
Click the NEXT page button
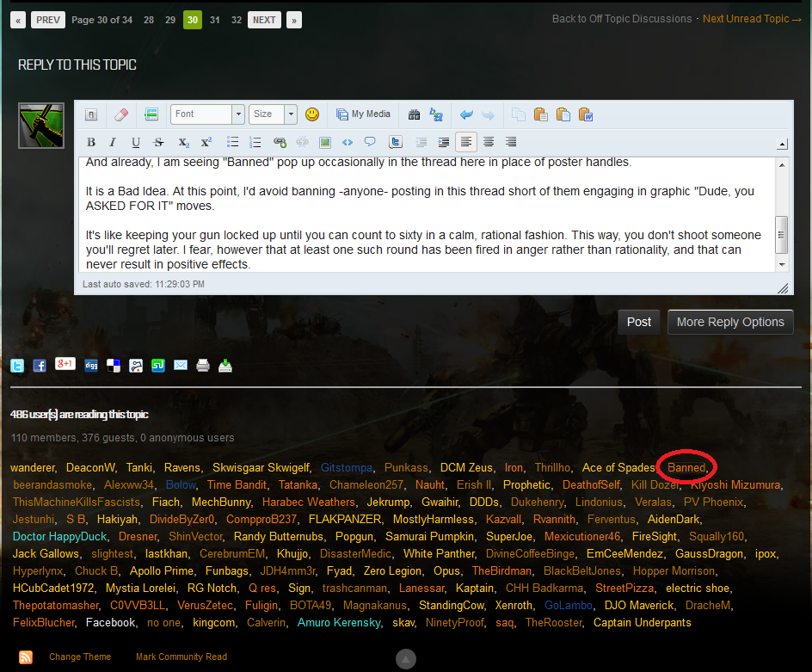click(264, 20)
